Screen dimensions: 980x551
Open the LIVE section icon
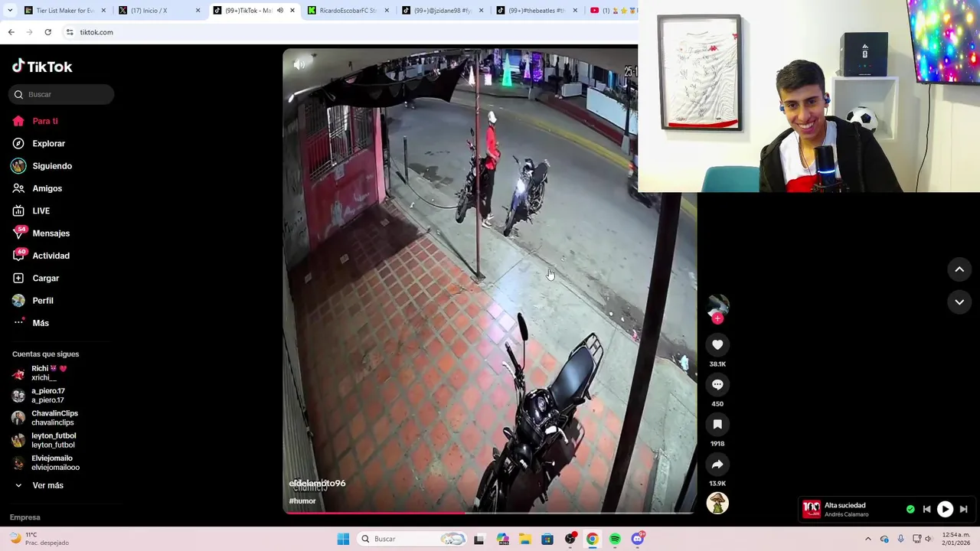[x=18, y=210]
